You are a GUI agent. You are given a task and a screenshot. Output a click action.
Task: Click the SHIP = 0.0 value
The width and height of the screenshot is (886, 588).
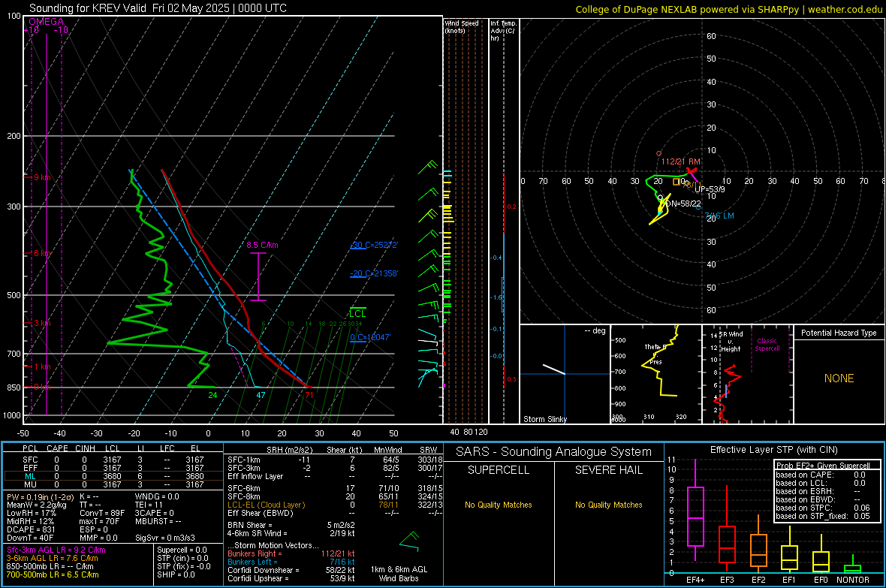pyautogui.click(x=176, y=574)
